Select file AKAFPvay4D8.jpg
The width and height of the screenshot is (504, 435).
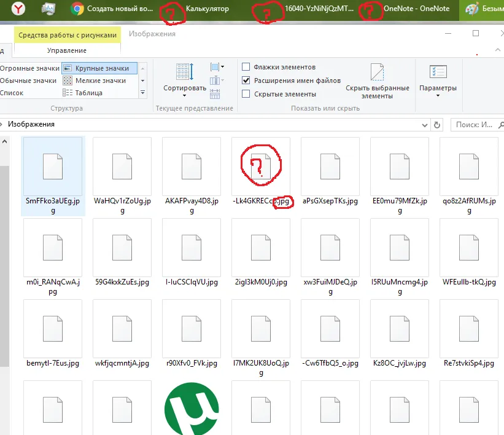pyautogui.click(x=192, y=176)
